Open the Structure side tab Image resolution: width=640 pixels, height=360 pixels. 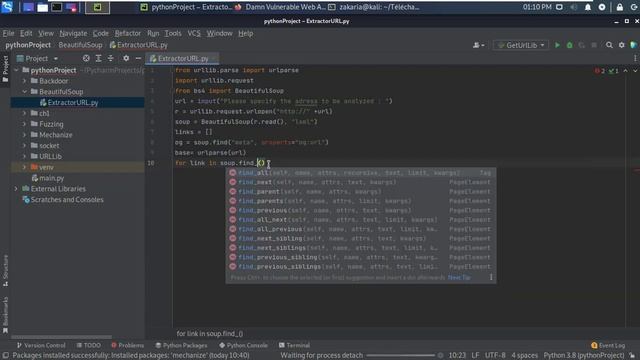[x=5, y=270]
